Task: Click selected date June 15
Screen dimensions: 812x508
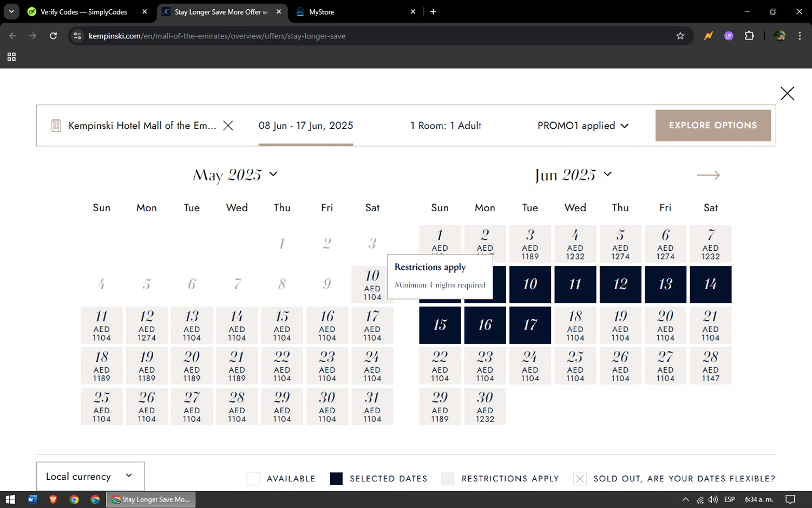Action: pos(440,325)
